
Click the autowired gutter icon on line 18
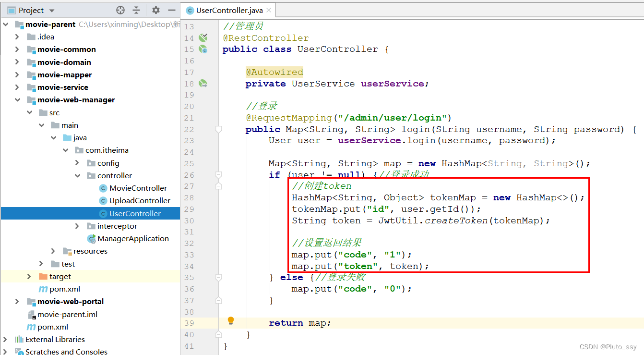(203, 84)
